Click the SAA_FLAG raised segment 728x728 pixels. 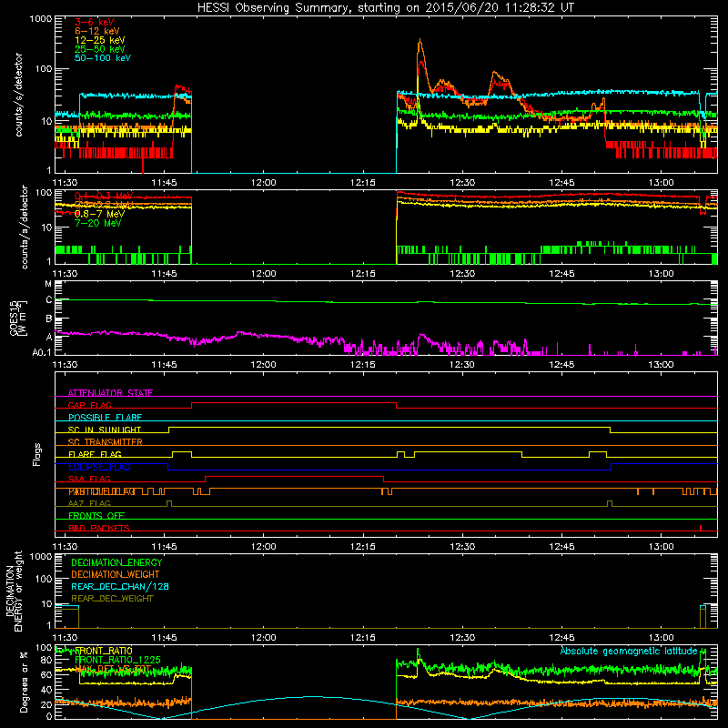pyautogui.click(x=294, y=476)
